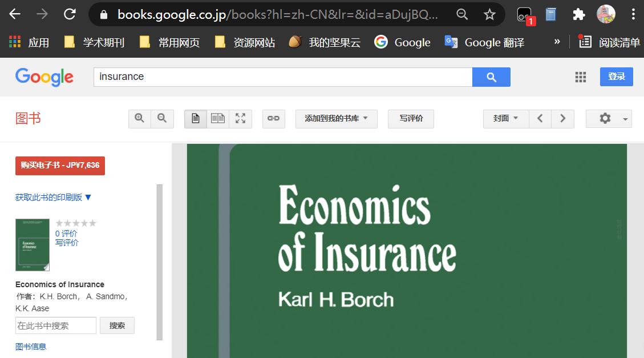The image size is (644, 358).
Task: Go to the next book page
Action: point(562,119)
